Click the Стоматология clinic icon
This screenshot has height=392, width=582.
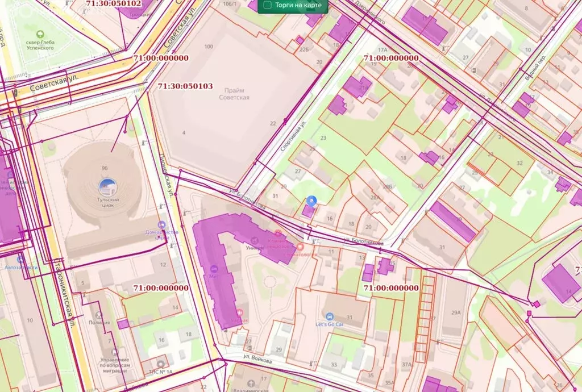(300, 247)
